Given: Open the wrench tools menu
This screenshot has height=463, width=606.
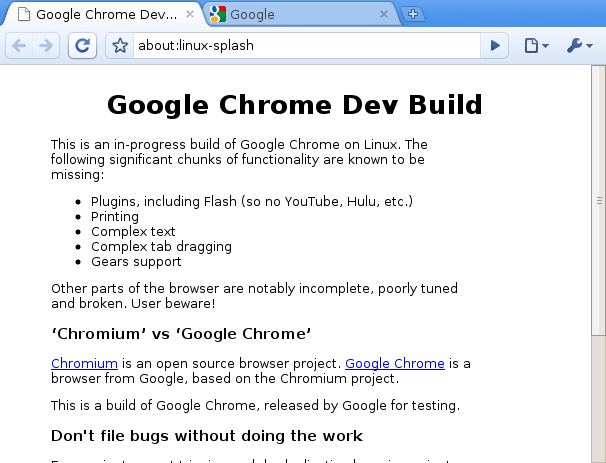Looking at the screenshot, I should click(x=580, y=46).
